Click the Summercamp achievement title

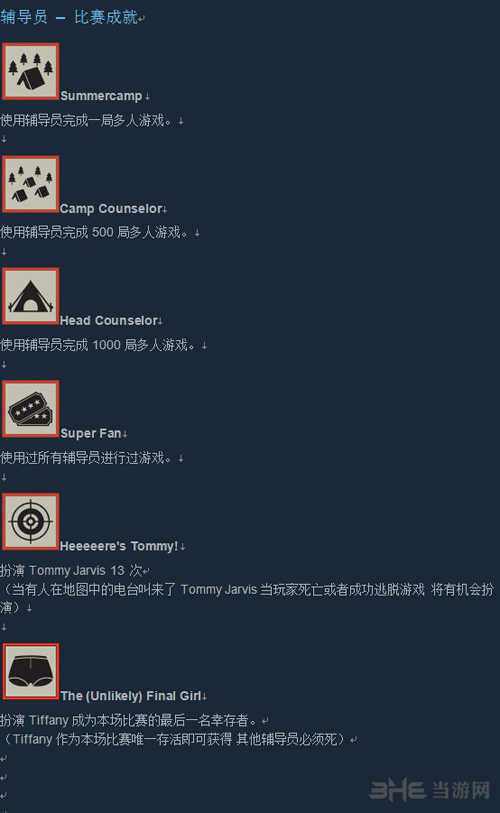pos(101,96)
